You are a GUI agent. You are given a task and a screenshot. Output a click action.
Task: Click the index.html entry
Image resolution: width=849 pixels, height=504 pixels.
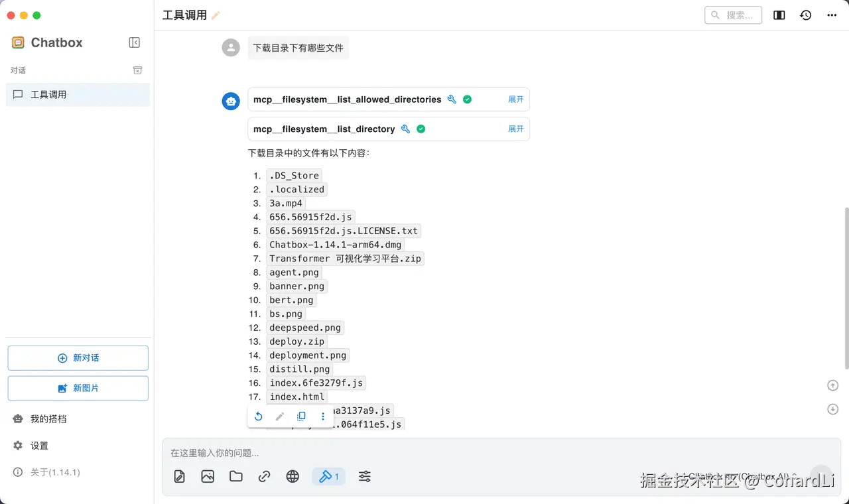[297, 397]
